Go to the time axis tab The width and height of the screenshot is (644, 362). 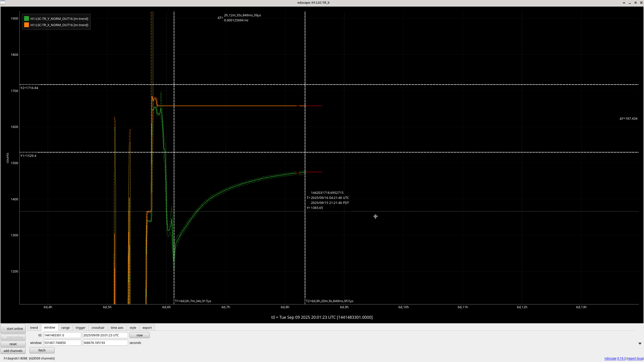coord(117,328)
